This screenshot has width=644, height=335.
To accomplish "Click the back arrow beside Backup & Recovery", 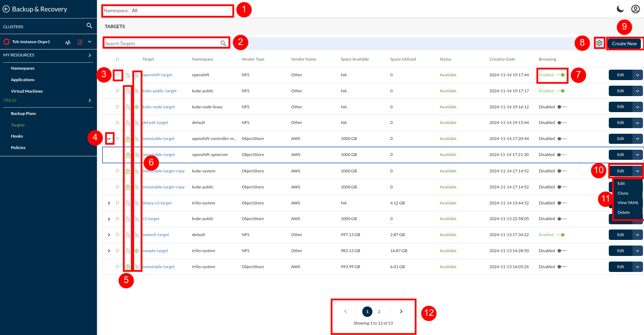I will pyautogui.click(x=6, y=9).
